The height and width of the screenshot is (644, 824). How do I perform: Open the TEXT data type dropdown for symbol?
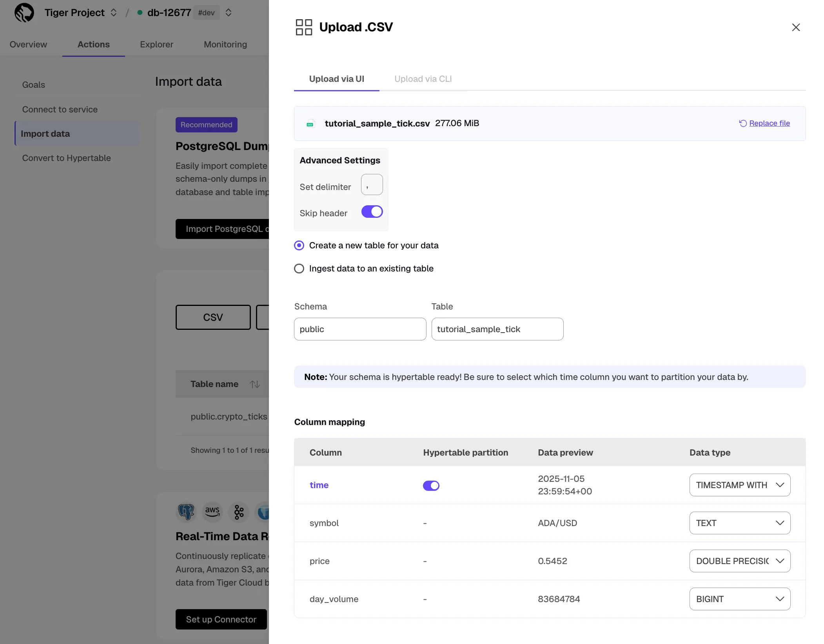pos(740,523)
